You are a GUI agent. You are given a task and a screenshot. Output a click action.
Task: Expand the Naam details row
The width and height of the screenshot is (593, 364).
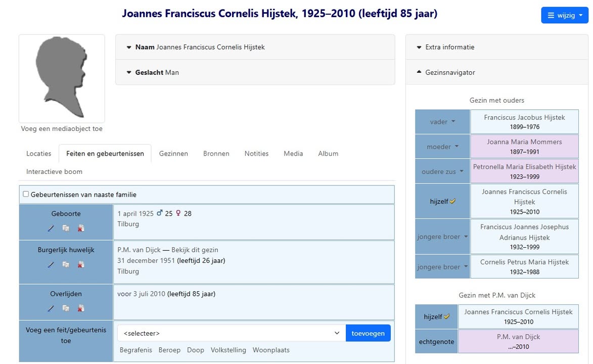pos(200,47)
